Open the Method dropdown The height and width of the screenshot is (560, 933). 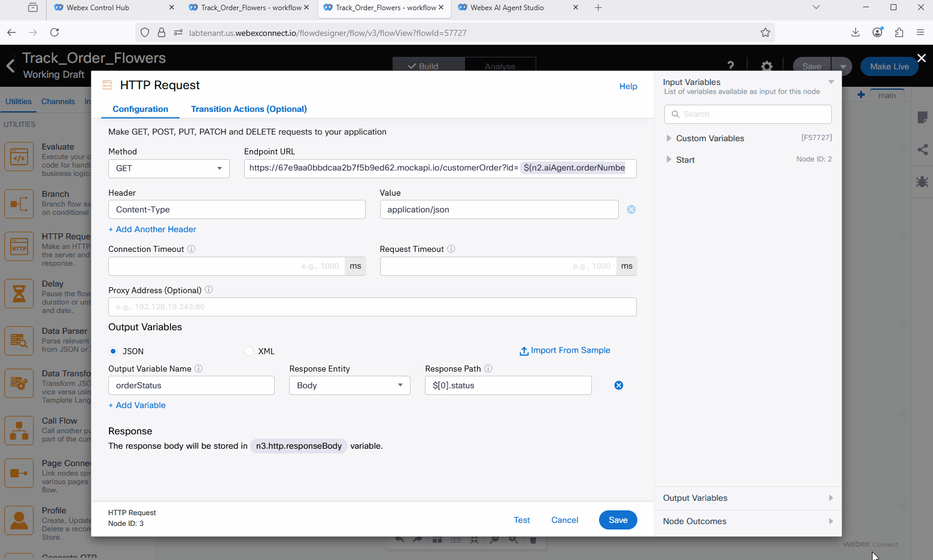[x=169, y=169]
